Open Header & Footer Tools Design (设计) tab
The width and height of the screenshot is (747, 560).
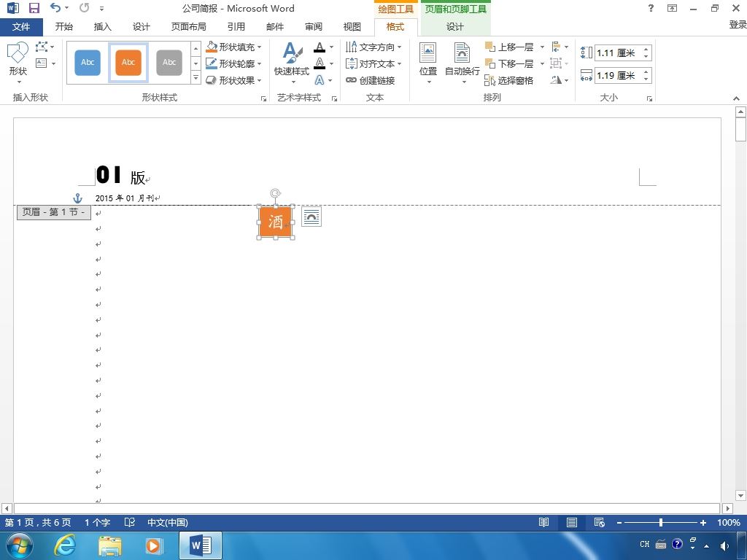[x=455, y=27]
